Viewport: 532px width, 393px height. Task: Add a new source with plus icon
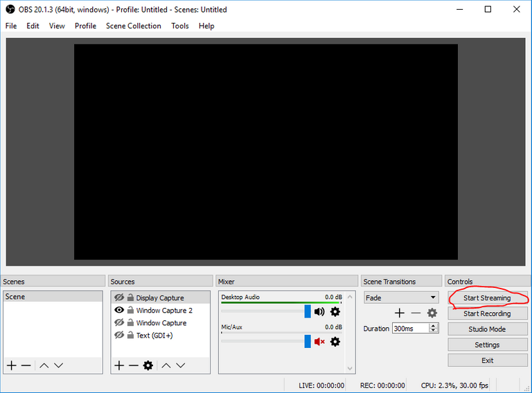click(119, 365)
